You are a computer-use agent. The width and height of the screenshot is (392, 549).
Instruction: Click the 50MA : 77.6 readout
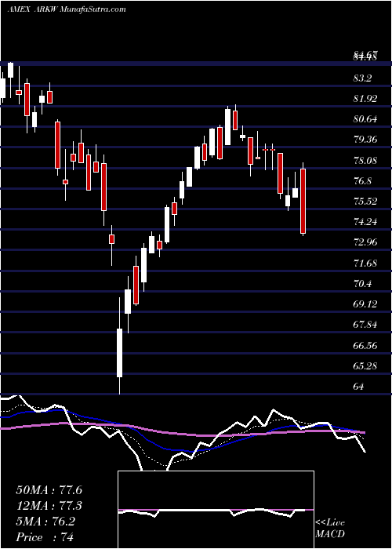click(x=49, y=490)
